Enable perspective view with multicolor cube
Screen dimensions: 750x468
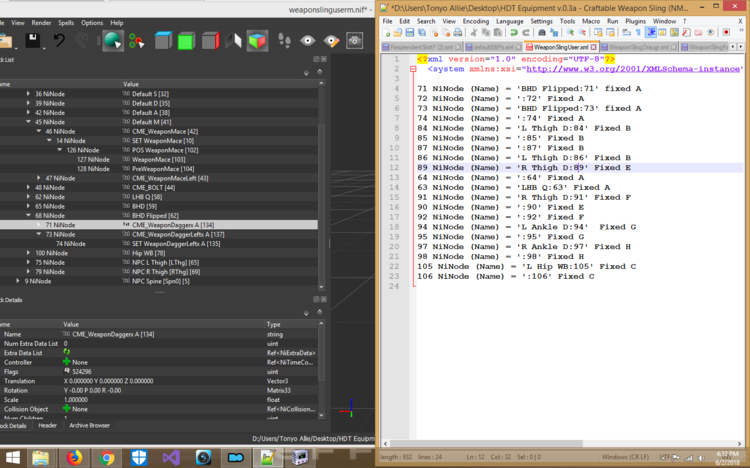click(257, 41)
